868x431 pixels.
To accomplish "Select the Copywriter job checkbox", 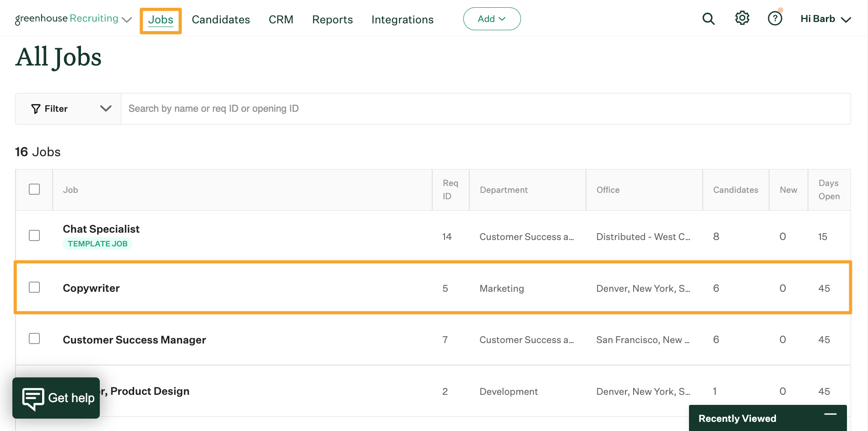I will (x=34, y=288).
